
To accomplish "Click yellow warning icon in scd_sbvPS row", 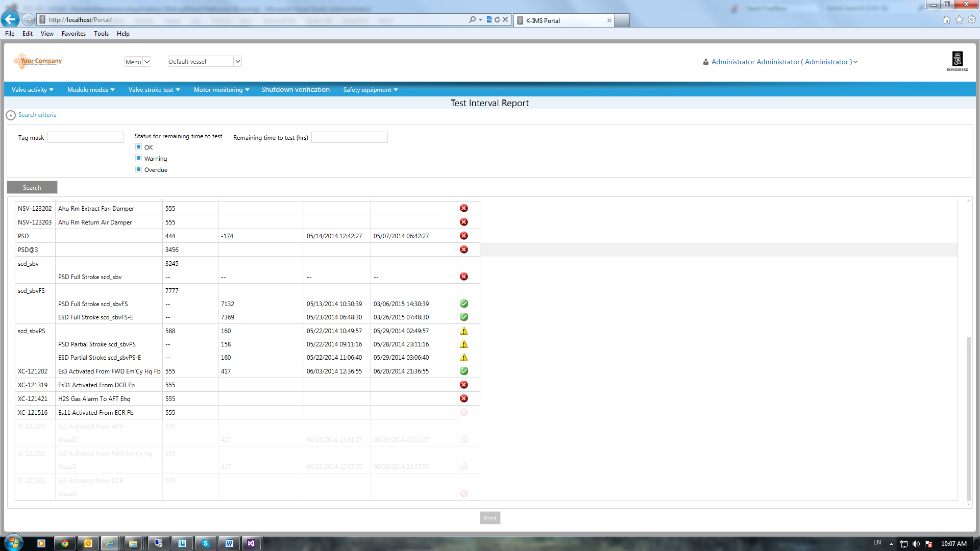I will click(x=463, y=331).
